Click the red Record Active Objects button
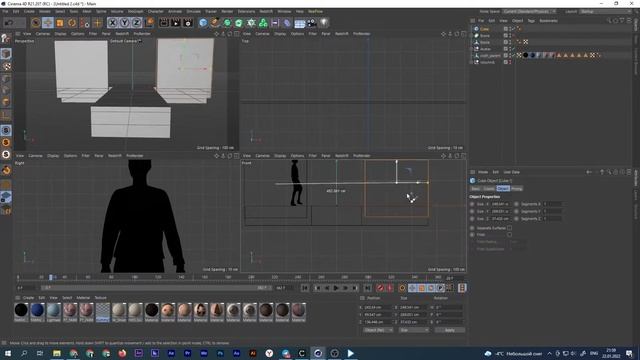Viewport: 640px width, 360px height. 380,288
